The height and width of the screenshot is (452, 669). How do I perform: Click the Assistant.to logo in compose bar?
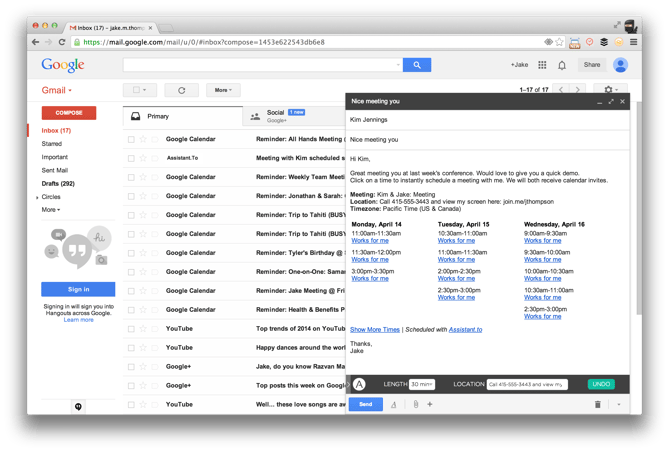tap(359, 384)
